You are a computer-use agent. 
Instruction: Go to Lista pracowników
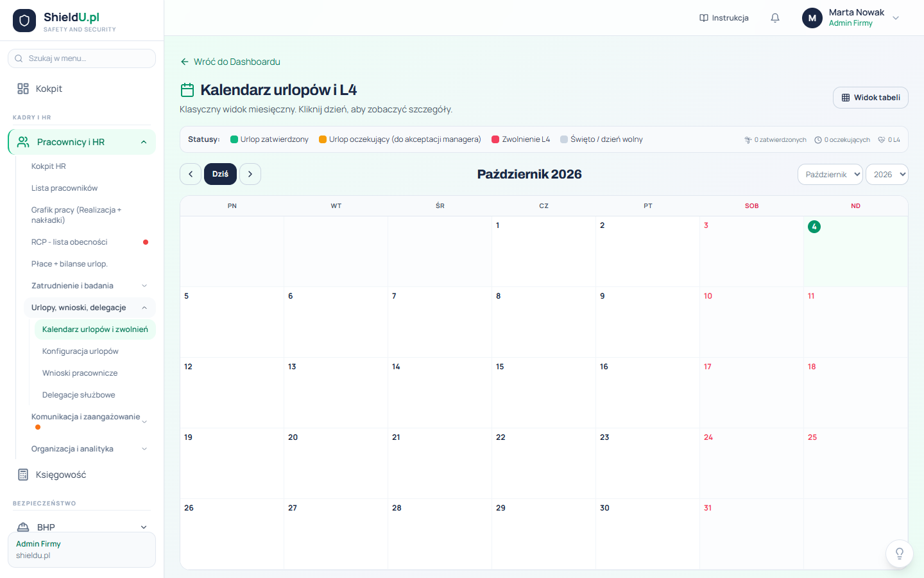point(89,188)
